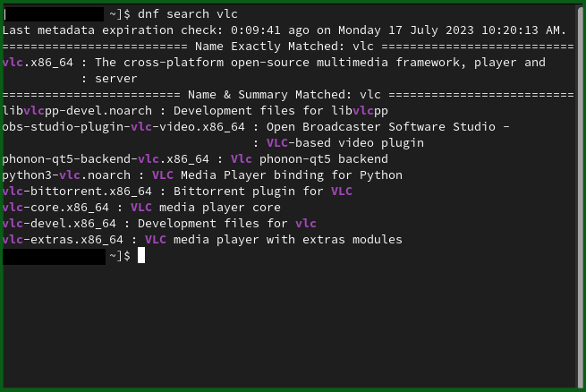Select the obs-studio-plugin-vlc-video.x86_64 package name
Image resolution: width=586 pixels, height=392 pixels.
[x=123, y=127]
